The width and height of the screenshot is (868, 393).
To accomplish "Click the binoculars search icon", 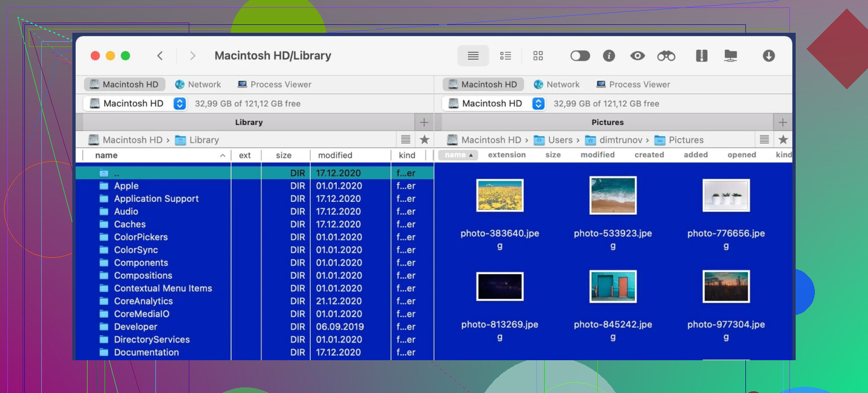I will click(x=666, y=56).
